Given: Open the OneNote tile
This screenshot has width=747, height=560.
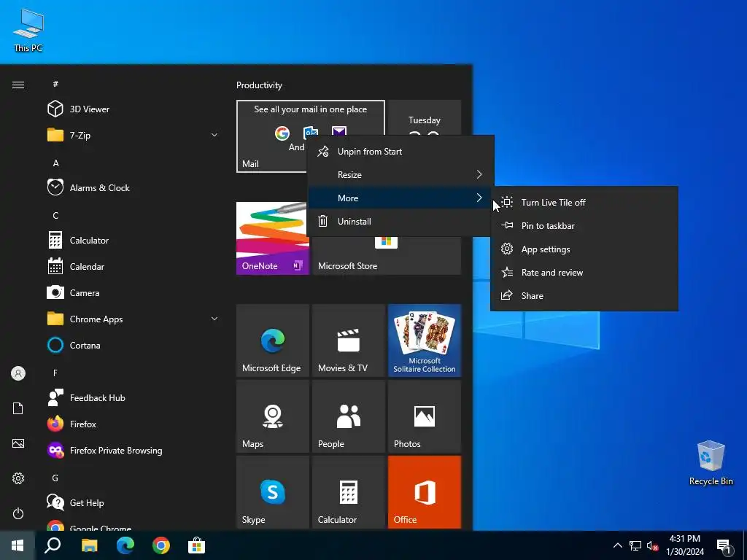Looking at the screenshot, I should point(273,238).
